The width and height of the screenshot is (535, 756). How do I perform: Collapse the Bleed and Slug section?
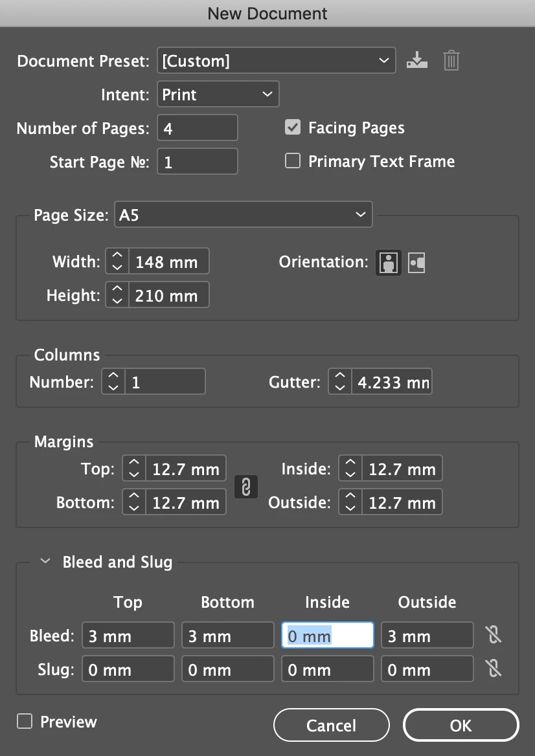[45, 561]
